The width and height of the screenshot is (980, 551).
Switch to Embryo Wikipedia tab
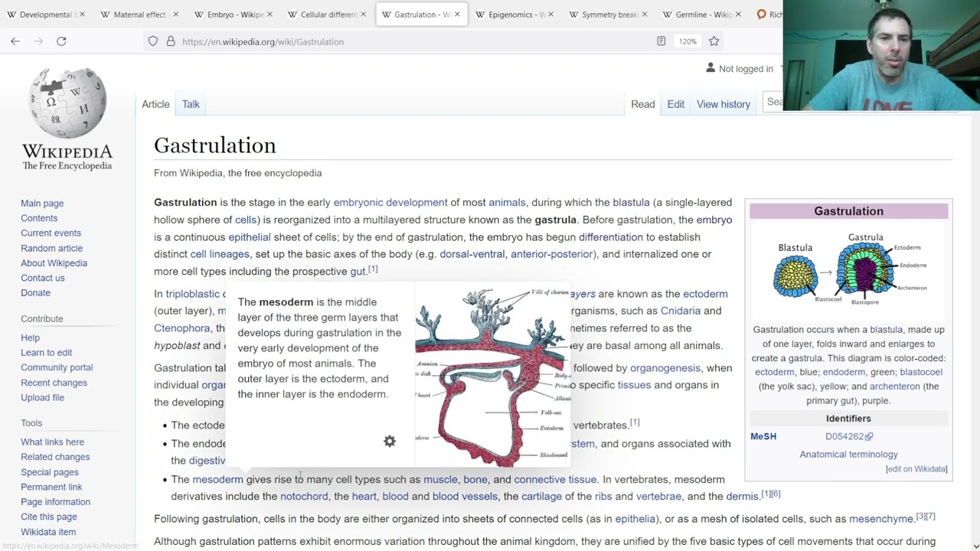pos(234,15)
